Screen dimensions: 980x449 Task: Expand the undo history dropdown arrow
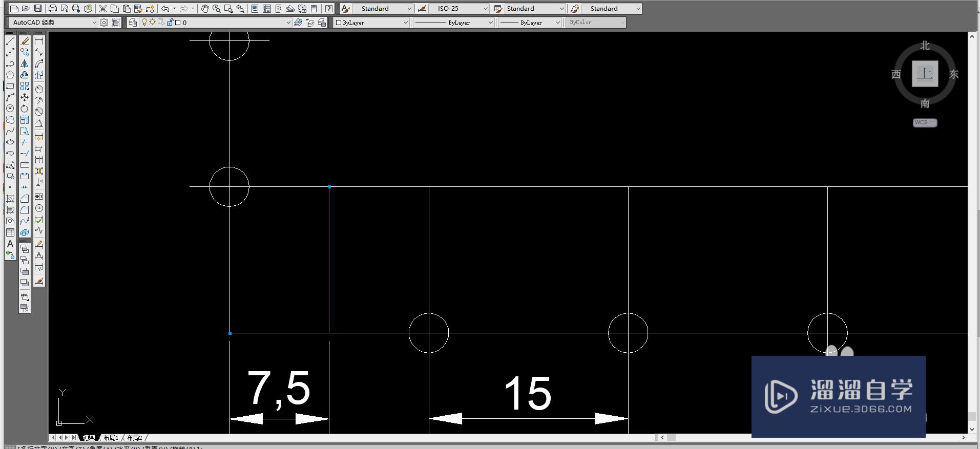tap(174, 9)
